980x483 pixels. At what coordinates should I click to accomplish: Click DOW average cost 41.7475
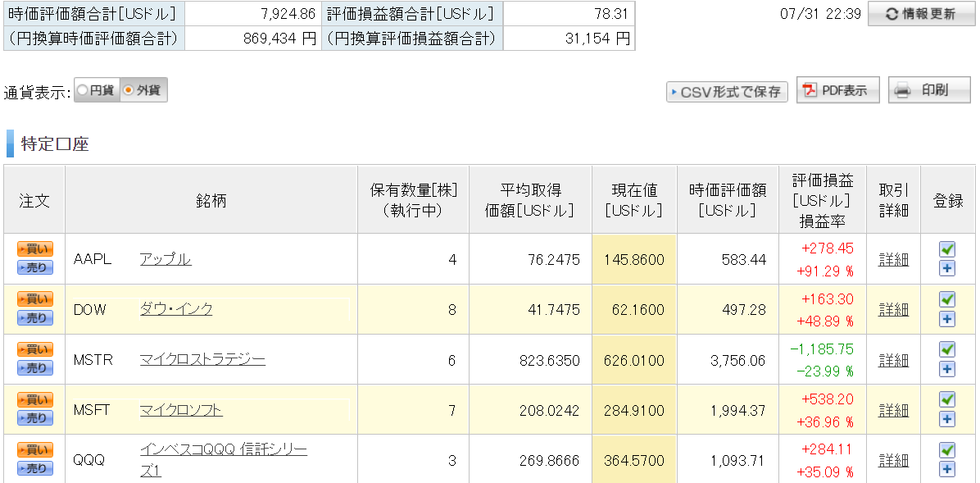coord(556,310)
